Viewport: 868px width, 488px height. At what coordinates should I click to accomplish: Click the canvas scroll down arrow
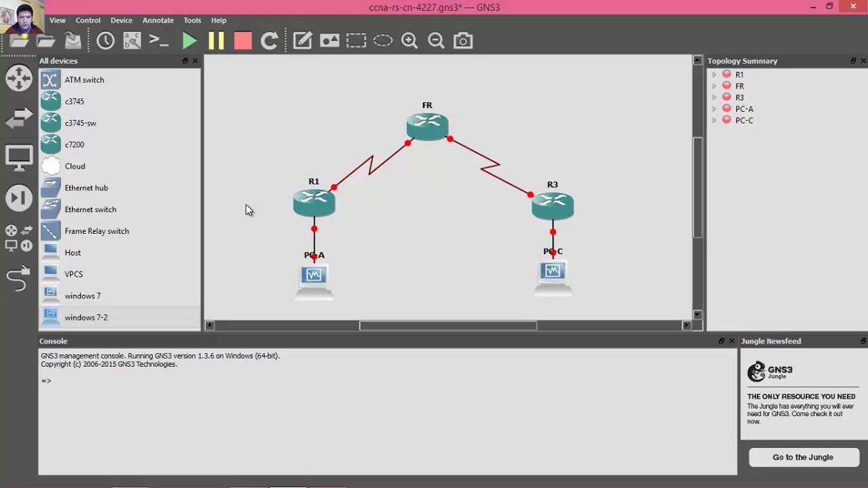pyautogui.click(x=697, y=314)
